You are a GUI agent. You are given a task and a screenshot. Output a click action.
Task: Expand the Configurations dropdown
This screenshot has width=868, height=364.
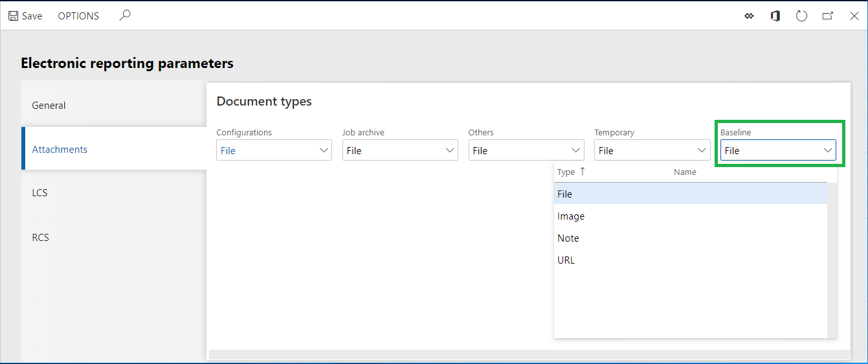324,150
